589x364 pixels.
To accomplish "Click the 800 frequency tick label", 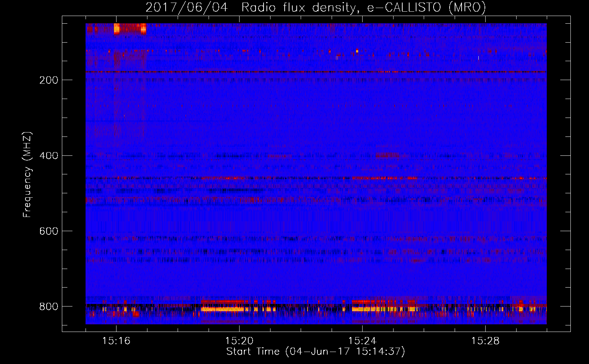I will click(49, 307).
